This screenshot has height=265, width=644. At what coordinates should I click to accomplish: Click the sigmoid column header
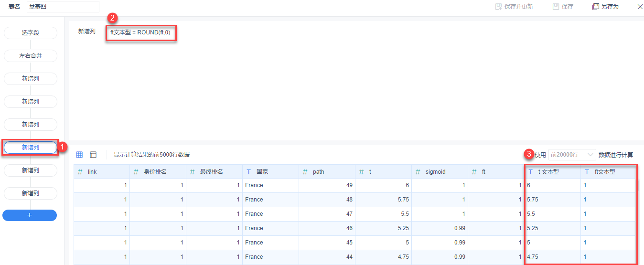pos(440,171)
